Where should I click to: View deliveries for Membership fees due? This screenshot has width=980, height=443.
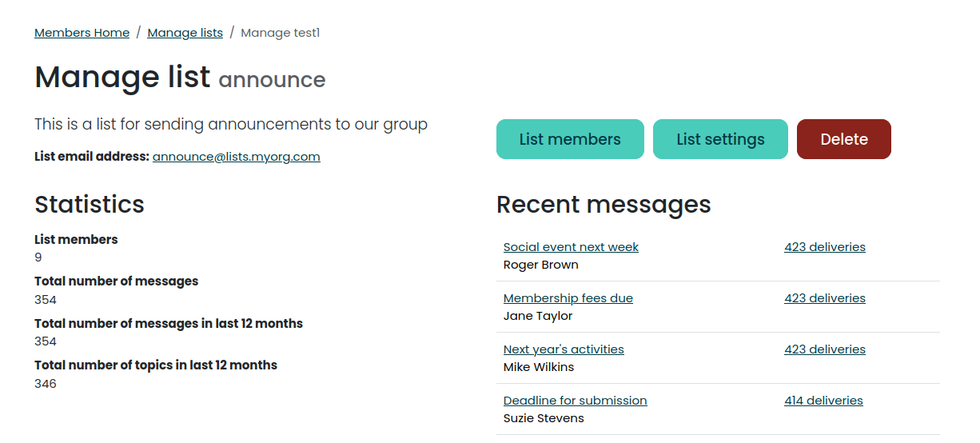coord(824,298)
